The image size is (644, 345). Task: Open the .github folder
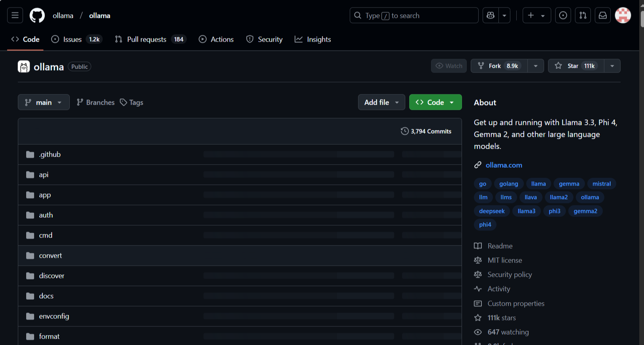tap(50, 154)
